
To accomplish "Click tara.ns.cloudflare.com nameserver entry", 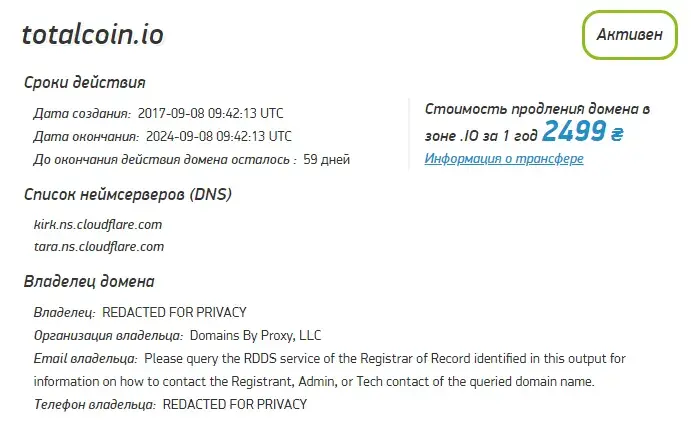I will tap(99, 246).
